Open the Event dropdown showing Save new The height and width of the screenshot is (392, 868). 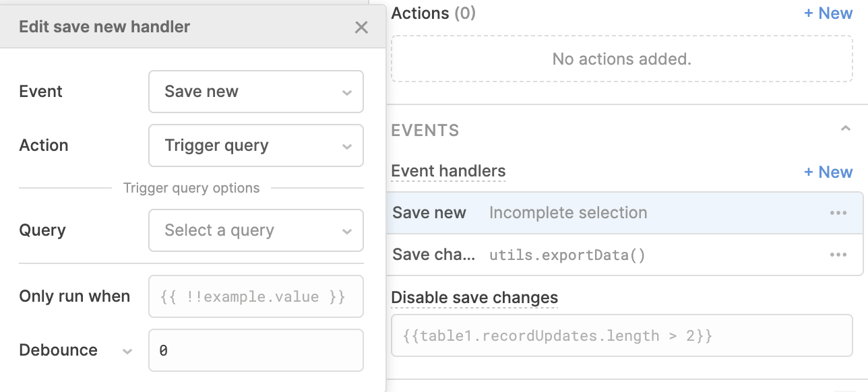pos(256,92)
